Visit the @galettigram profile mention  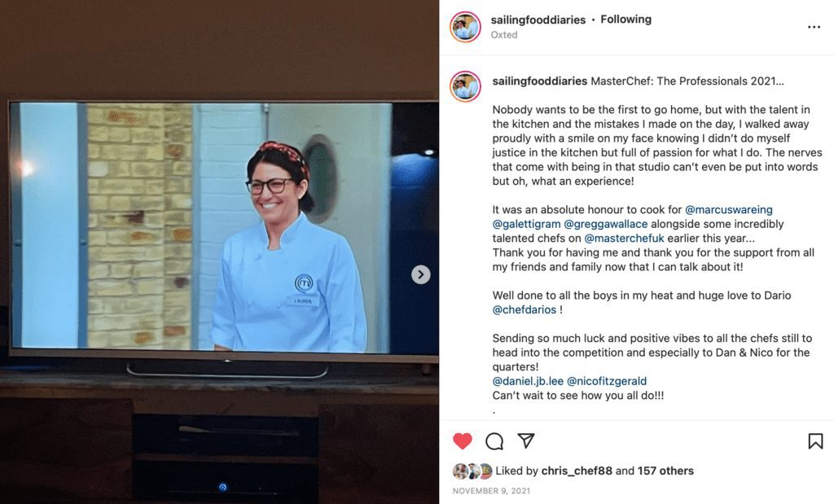pos(526,224)
